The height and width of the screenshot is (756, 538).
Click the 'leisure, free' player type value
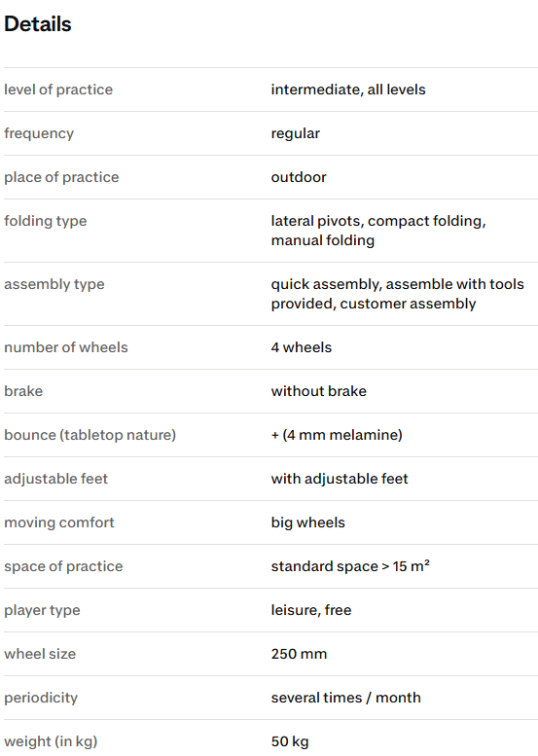pyautogui.click(x=311, y=610)
